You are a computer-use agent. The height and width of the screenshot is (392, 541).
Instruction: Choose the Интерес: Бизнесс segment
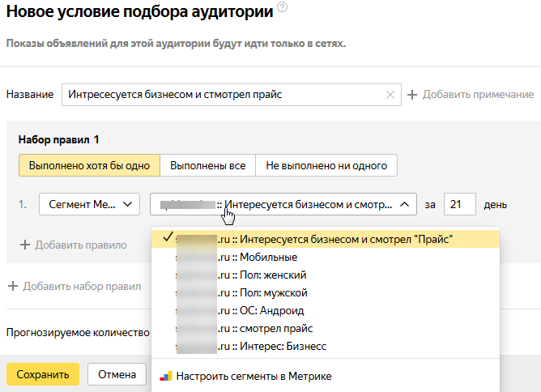coord(326,346)
